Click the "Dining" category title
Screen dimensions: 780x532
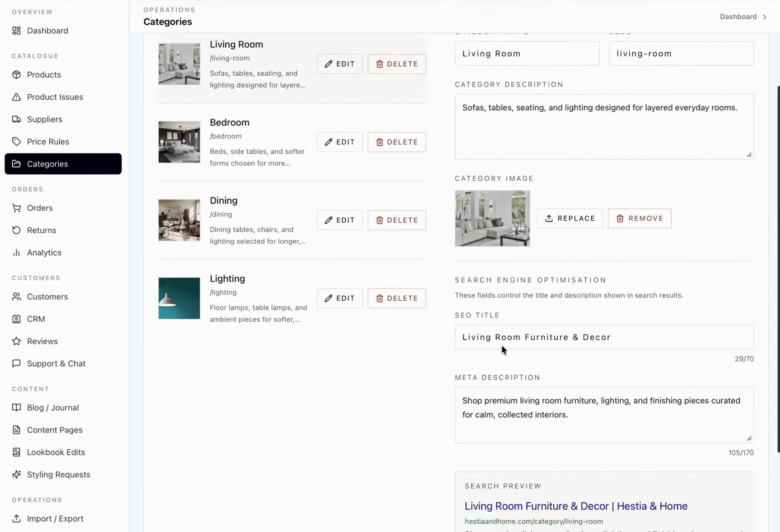[223, 201]
